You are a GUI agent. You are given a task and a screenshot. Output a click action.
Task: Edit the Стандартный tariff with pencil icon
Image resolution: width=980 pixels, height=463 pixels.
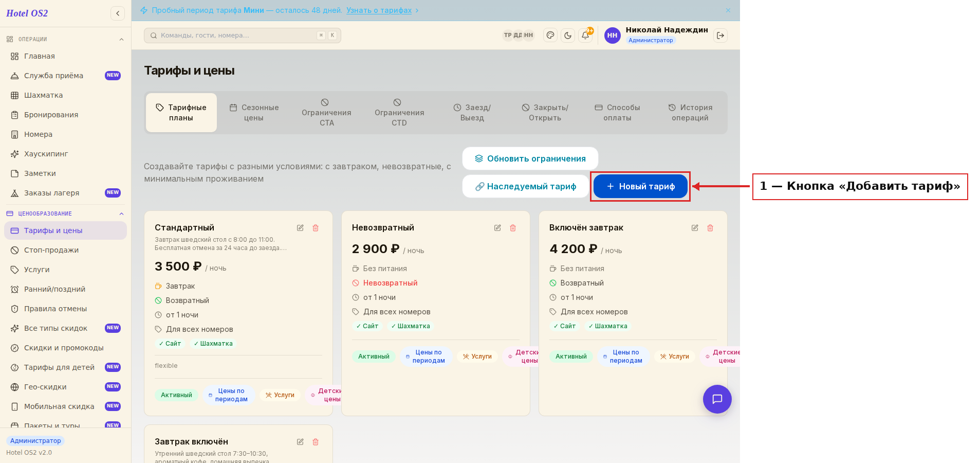pos(300,228)
